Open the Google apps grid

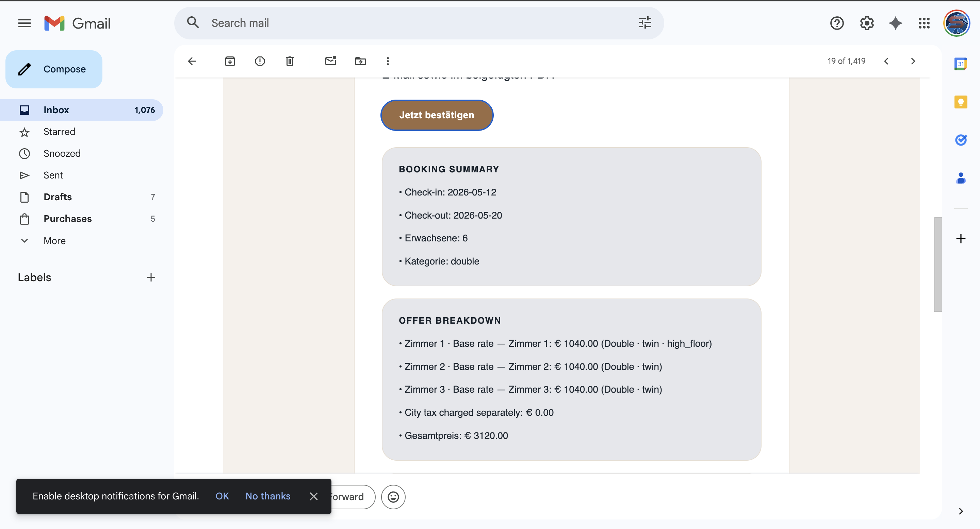click(924, 23)
